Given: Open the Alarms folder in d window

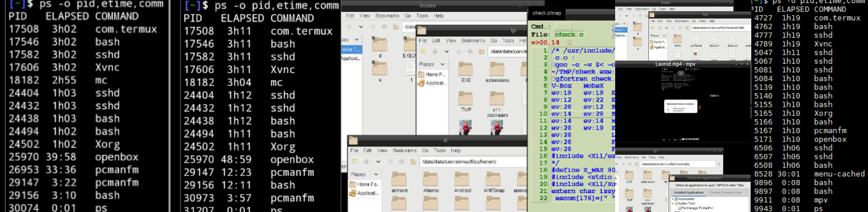Looking at the screenshot, I should [431, 182].
